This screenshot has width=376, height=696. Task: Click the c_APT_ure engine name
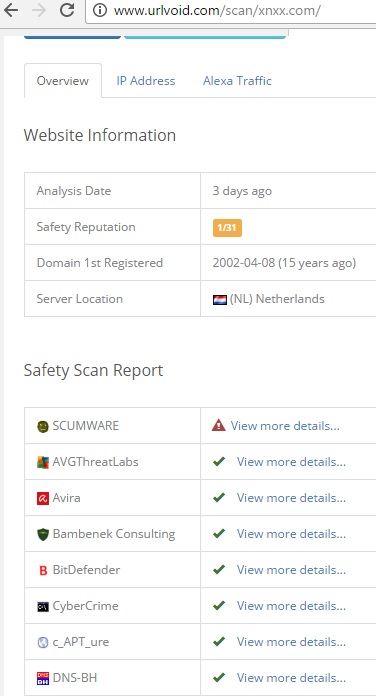81,642
